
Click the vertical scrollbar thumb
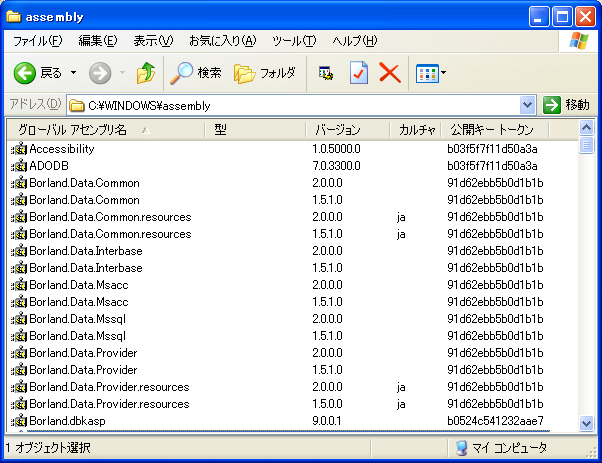click(x=586, y=145)
